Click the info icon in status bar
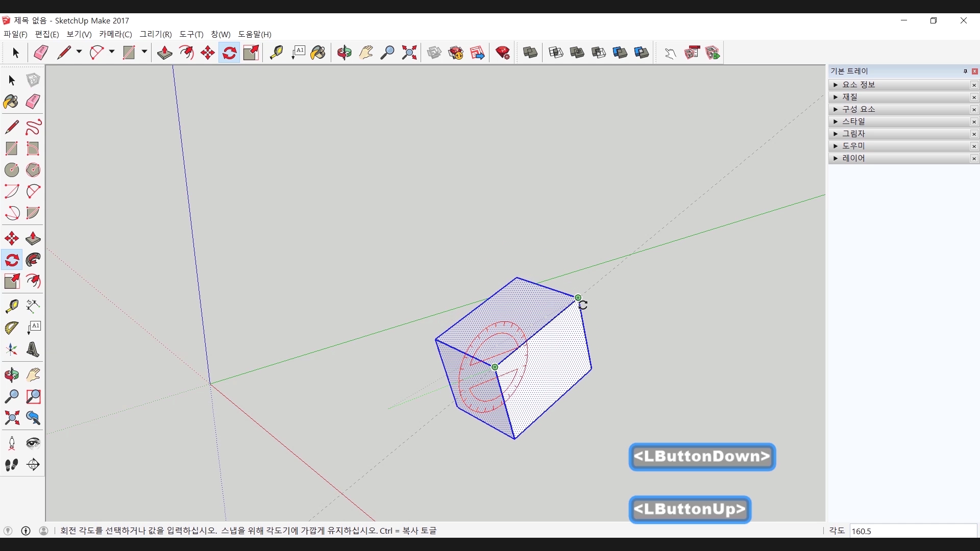 (x=26, y=531)
